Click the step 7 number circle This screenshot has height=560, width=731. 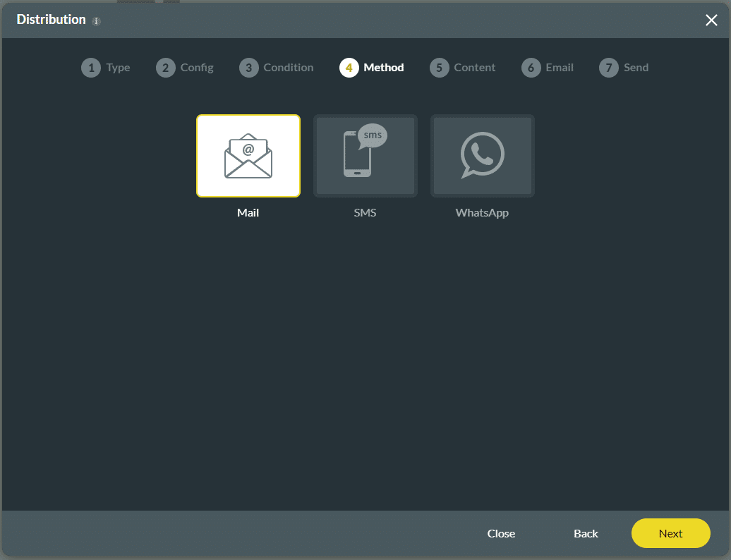pos(608,68)
